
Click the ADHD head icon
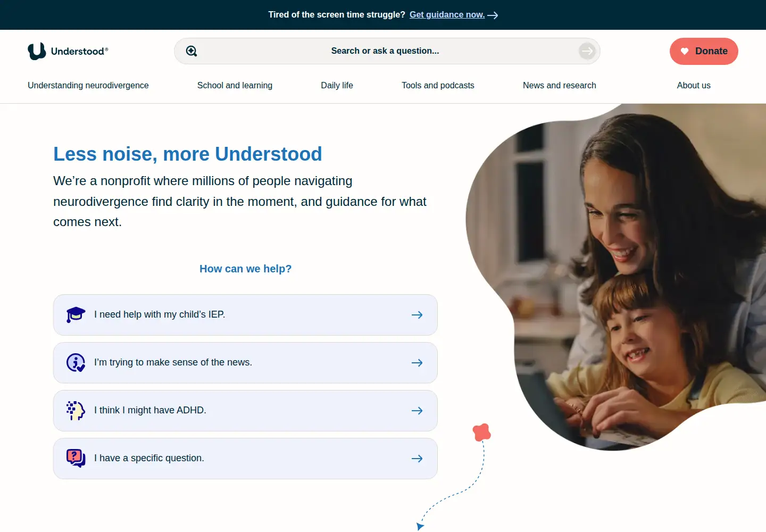click(76, 410)
